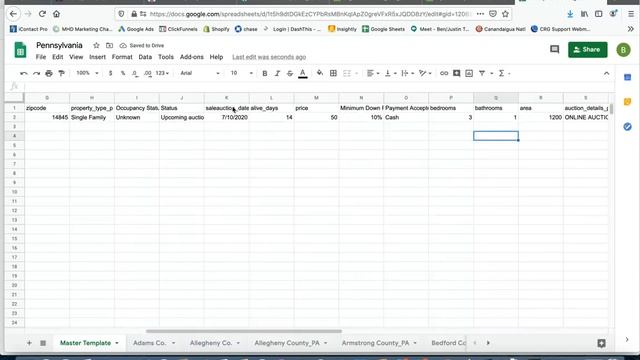The image size is (640, 360).
Task: Open the borders tool
Action: [333, 73]
